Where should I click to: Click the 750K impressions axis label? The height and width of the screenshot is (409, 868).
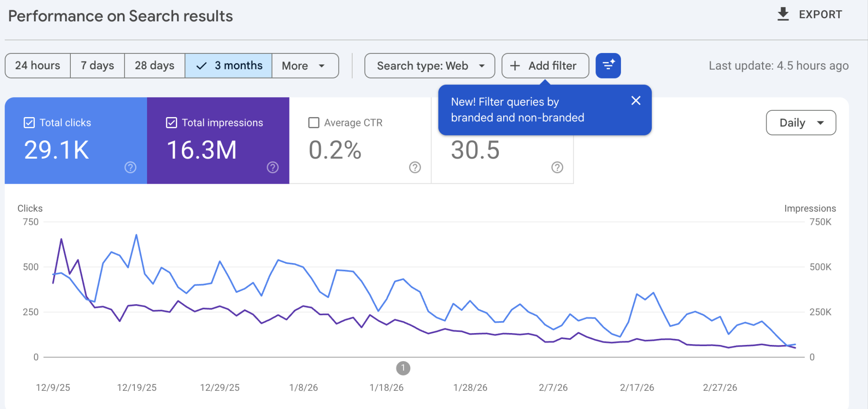pyautogui.click(x=821, y=222)
